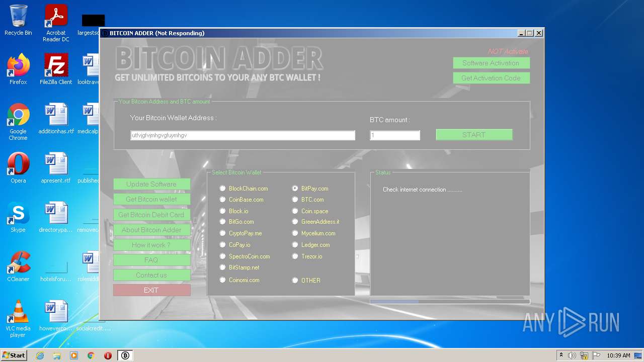Select Coinomi.com wallet option
644x362 pixels.
(x=240, y=280)
